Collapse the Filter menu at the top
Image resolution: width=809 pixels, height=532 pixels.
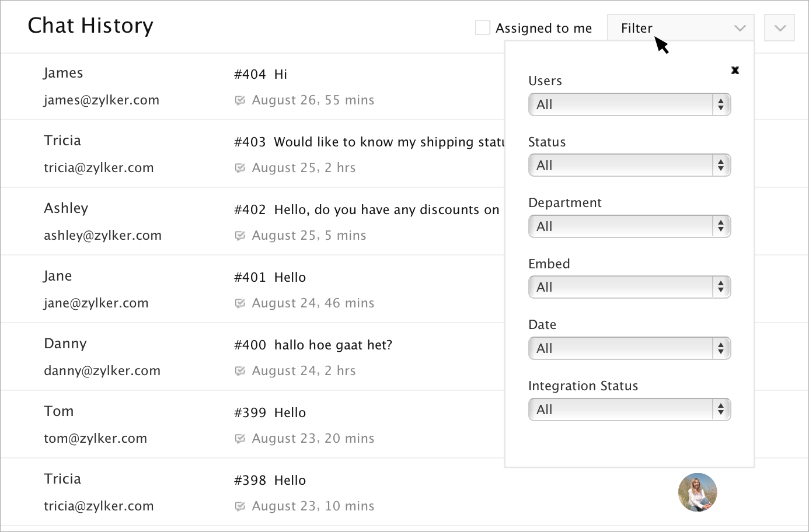[681, 28]
